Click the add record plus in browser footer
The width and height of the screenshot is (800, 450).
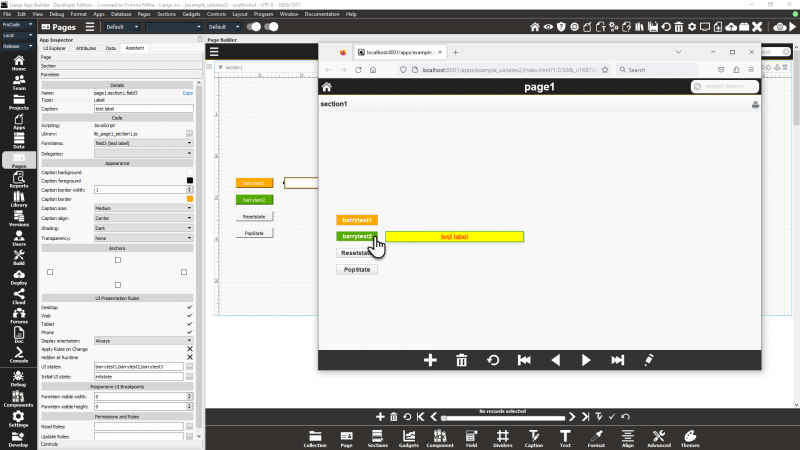point(430,360)
